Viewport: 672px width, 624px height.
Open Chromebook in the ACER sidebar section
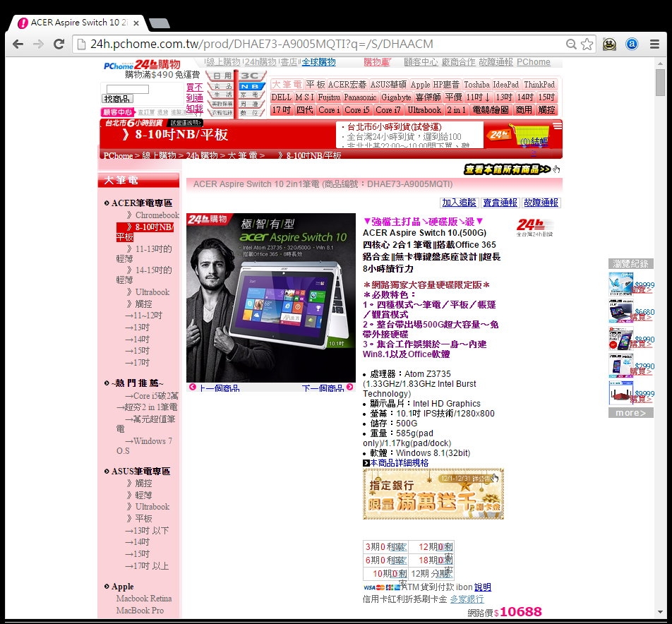click(x=157, y=215)
